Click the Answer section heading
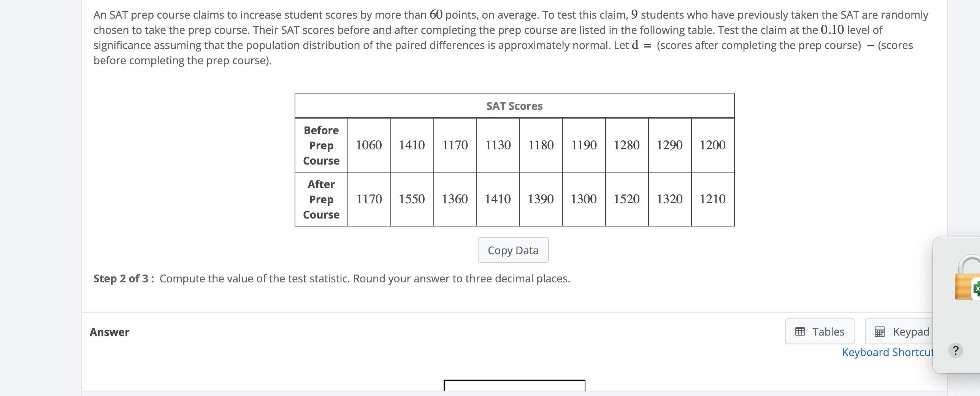 pos(109,332)
